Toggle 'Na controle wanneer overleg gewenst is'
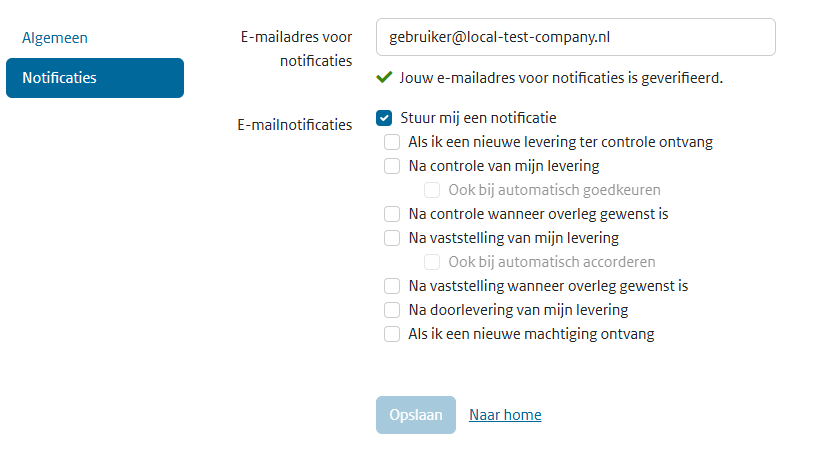Viewport: 828px width, 455px height. [x=392, y=214]
